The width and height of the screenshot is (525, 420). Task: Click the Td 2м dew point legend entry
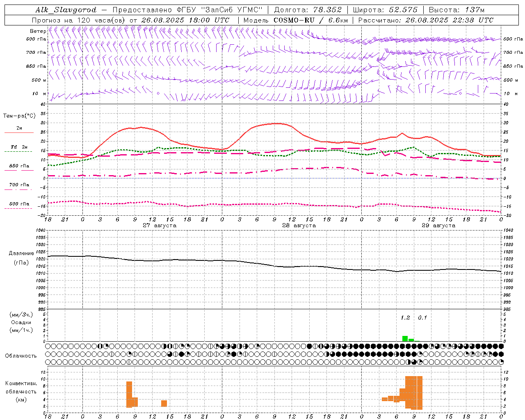pyautogui.click(x=19, y=147)
